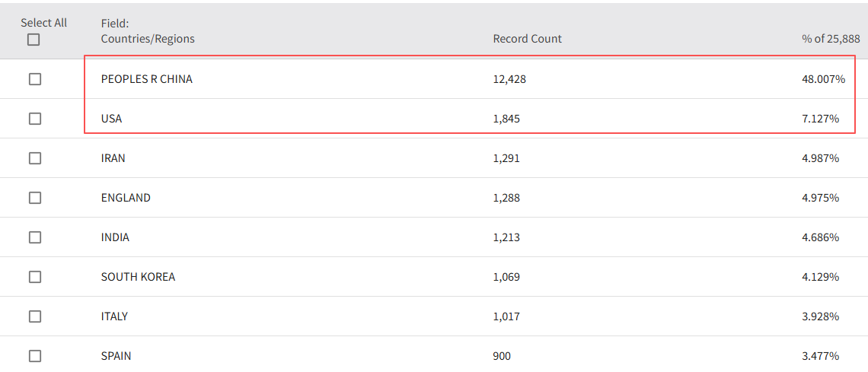
Task: Check the SOUTH KOREA row checkbox
Action: [x=35, y=277]
